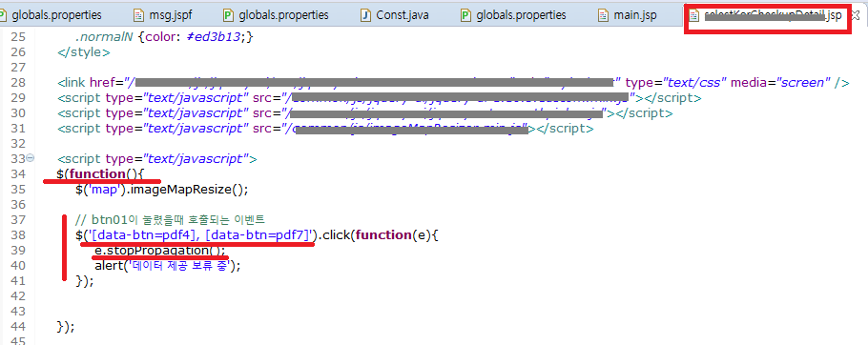Click the 'e.stopPropagation();' statement

click(160, 251)
